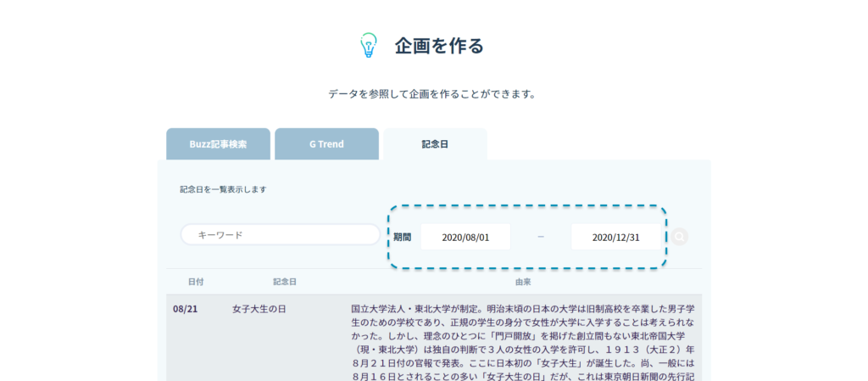Click the 記念日 column header

coord(285,282)
